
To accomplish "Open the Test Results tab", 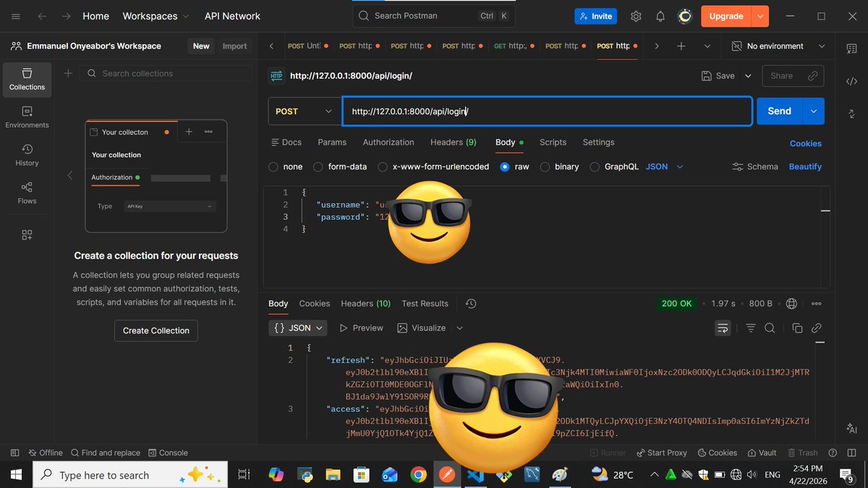I will point(425,304).
